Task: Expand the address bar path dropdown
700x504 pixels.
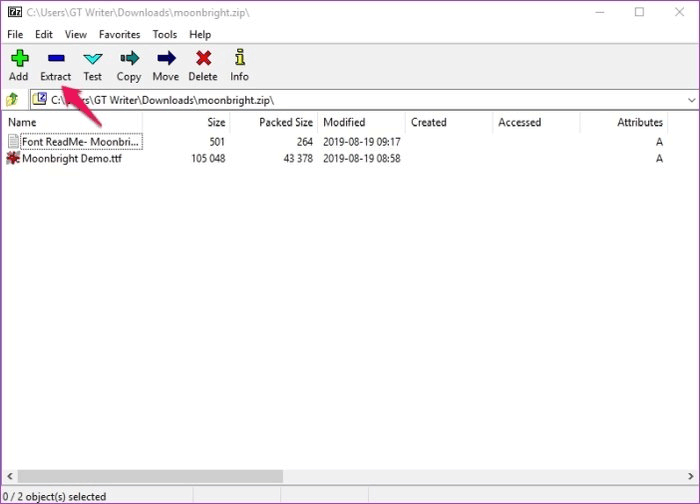Action: pyautogui.click(x=691, y=100)
